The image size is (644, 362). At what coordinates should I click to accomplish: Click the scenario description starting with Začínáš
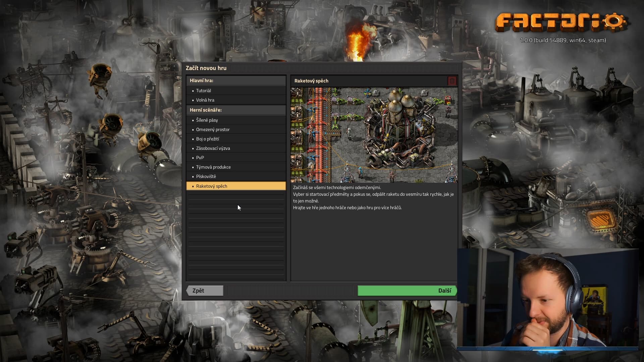[x=373, y=197]
